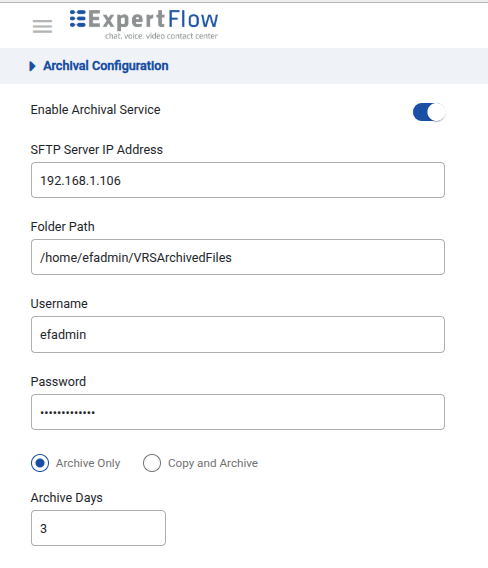
Task: Click the "Archive Days" field label
Action: tap(67, 498)
